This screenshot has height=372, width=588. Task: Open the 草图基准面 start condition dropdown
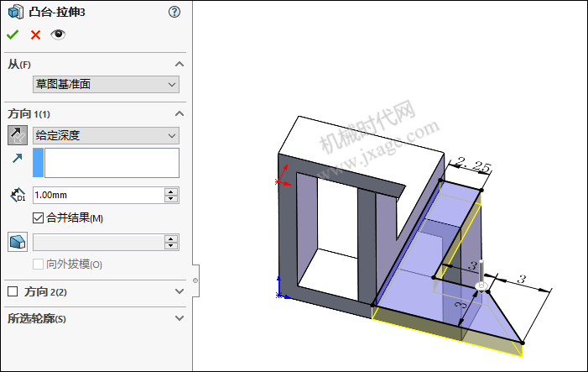107,84
